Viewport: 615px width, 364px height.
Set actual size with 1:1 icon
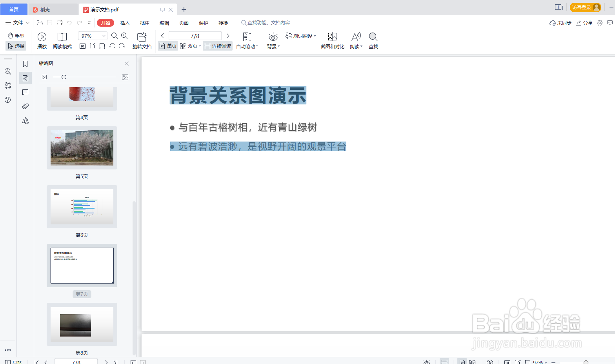click(x=82, y=46)
